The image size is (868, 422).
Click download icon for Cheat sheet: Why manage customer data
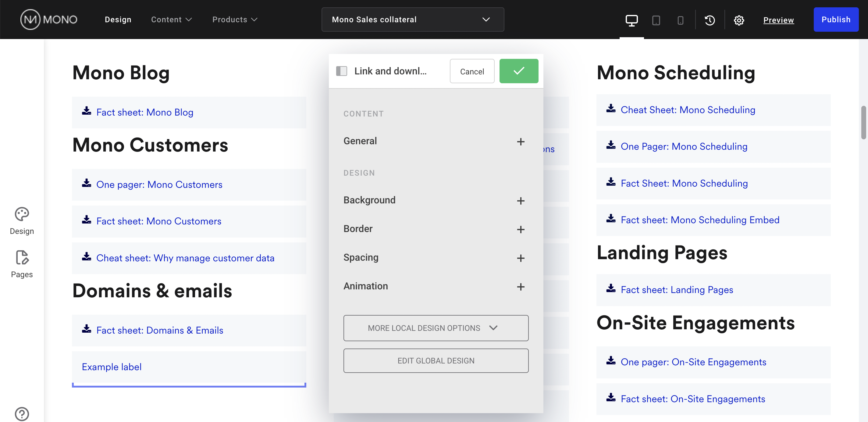pyautogui.click(x=87, y=256)
